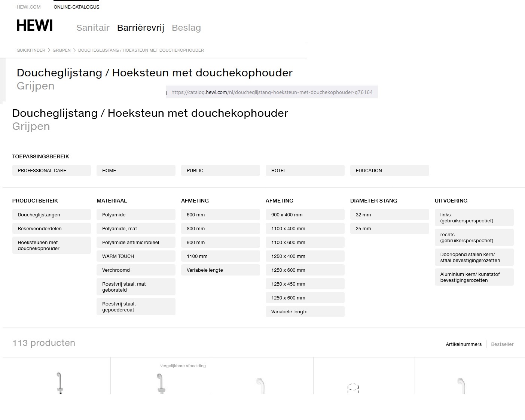Navigate to Quickfinder breadcrumb
525x420 pixels.
click(31, 50)
